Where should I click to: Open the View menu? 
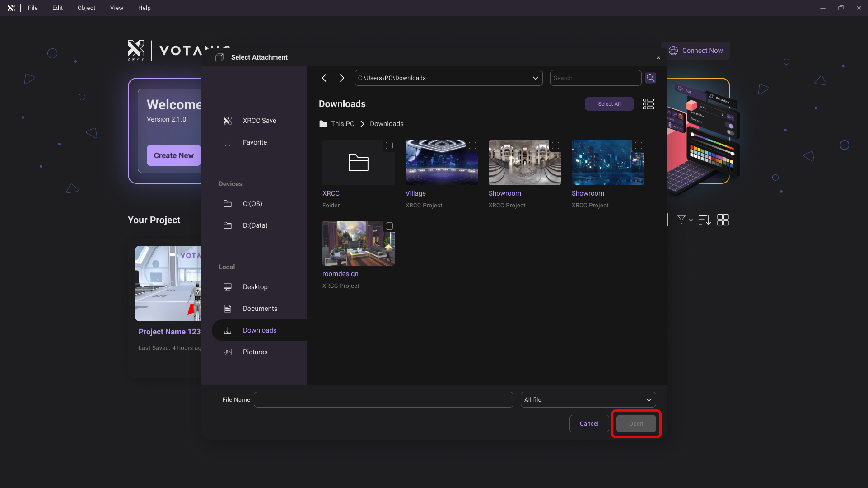pyautogui.click(x=117, y=8)
